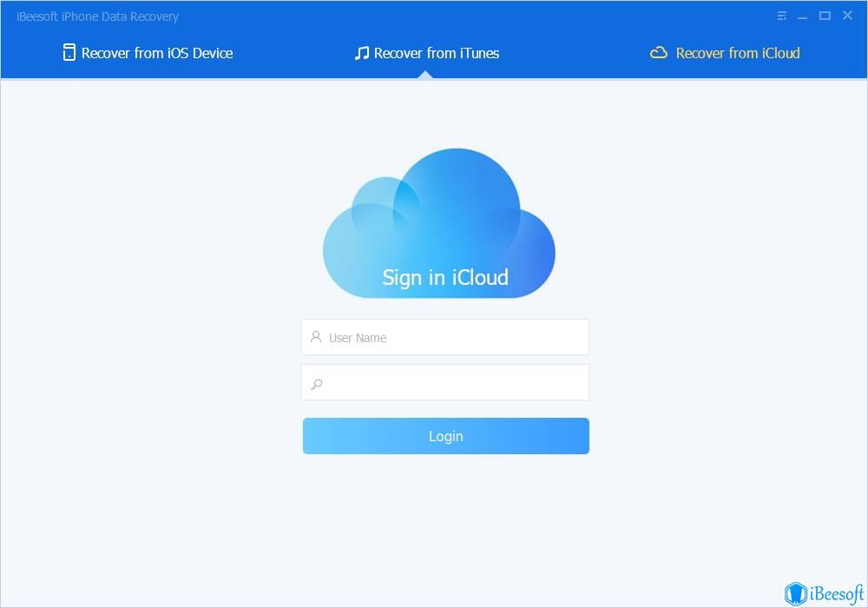Close the iBeesoft iPhone Data Recovery window
The image size is (868, 608).
847,16
